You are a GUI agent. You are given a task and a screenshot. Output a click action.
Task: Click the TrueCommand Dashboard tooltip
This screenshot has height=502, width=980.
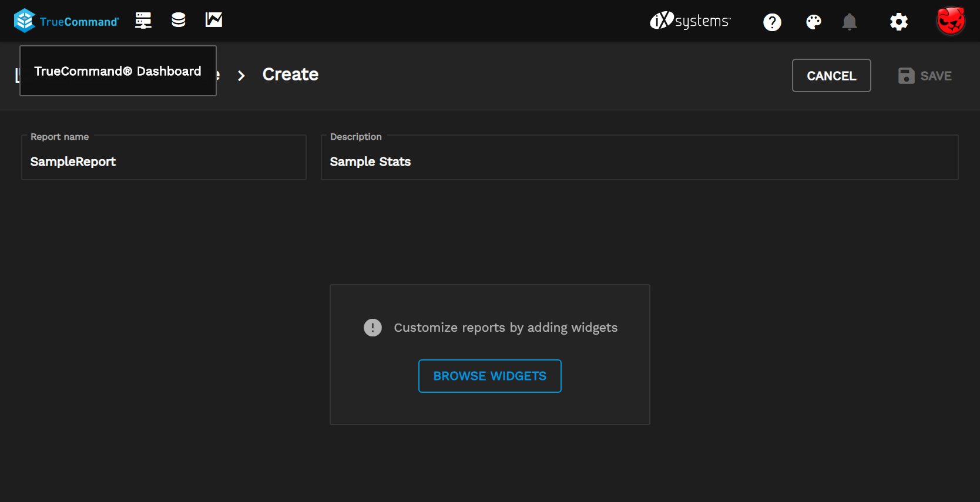click(118, 71)
